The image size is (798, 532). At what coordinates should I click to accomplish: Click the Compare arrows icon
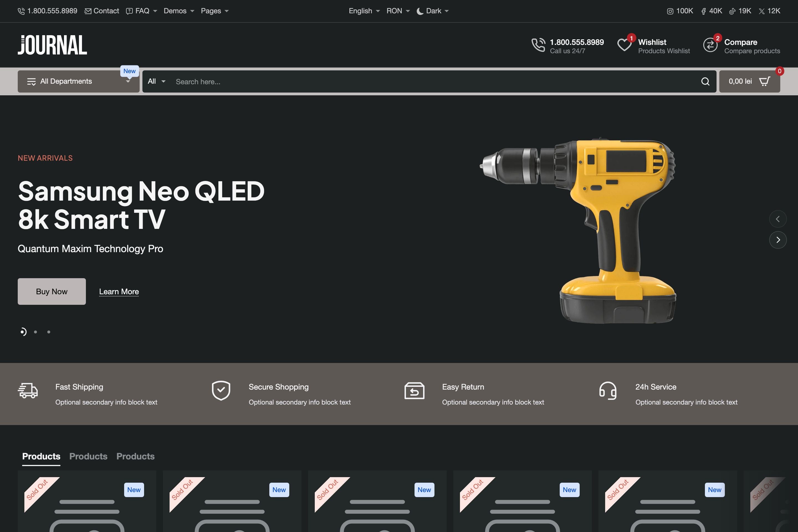tap(710, 45)
